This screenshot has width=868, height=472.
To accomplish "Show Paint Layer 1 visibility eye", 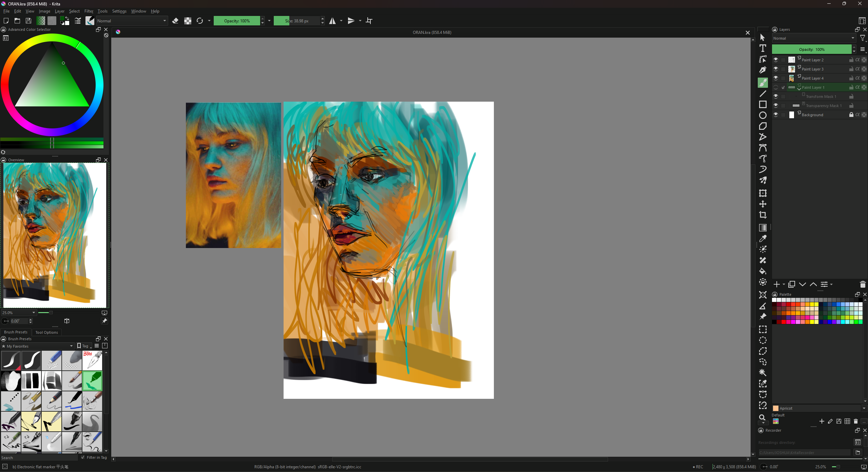I will click(776, 87).
